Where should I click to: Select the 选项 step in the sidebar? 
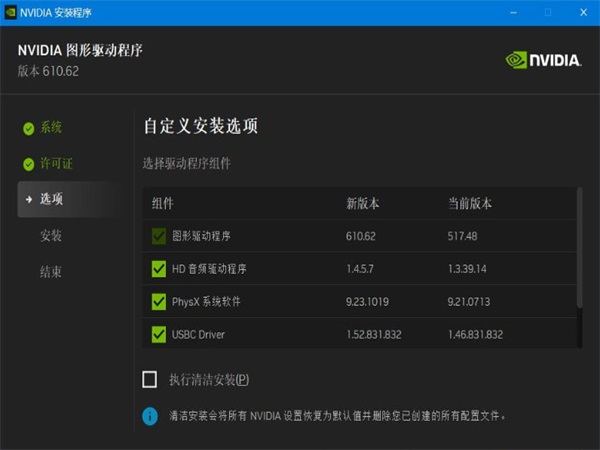pos(69,199)
